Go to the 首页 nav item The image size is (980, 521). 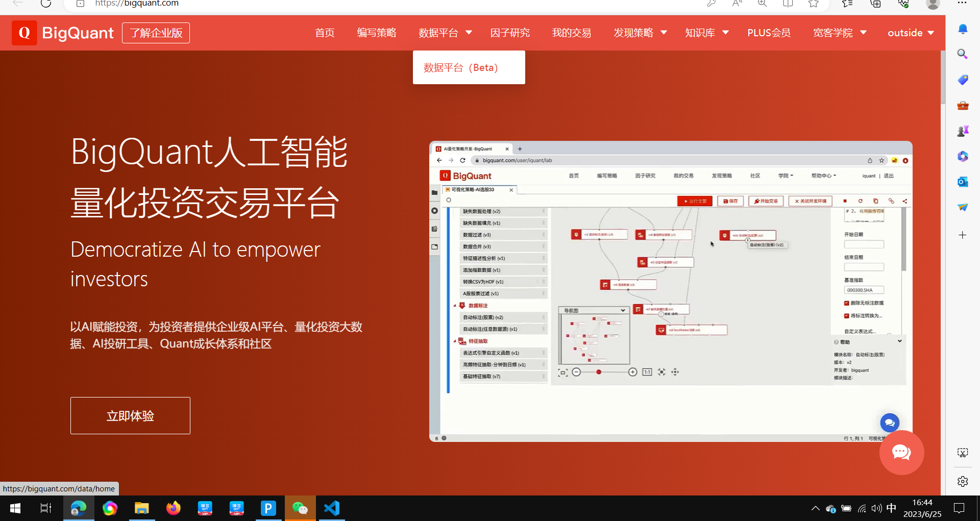pos(325,33)
